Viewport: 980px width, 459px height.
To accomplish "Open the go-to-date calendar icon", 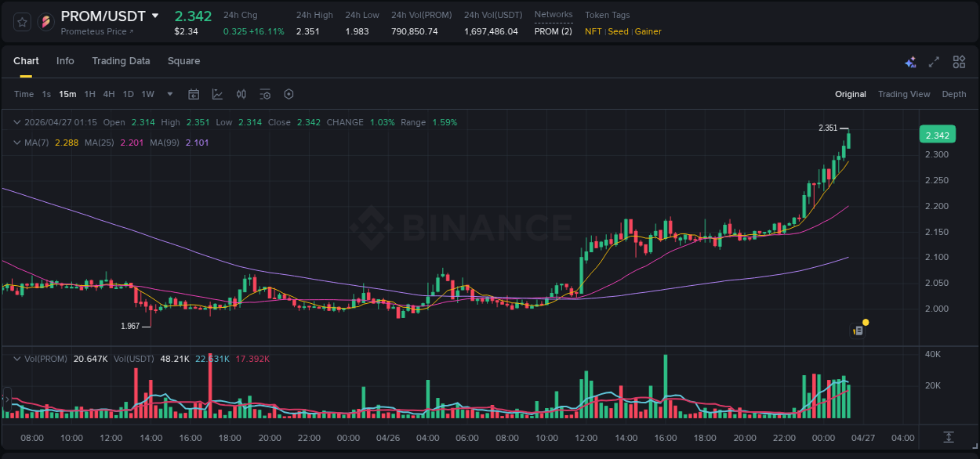I will coord(194,94).
